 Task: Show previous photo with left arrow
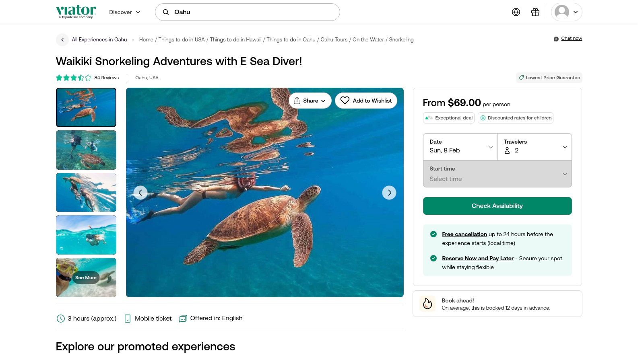pyautogui.click(x=140, y=193)
